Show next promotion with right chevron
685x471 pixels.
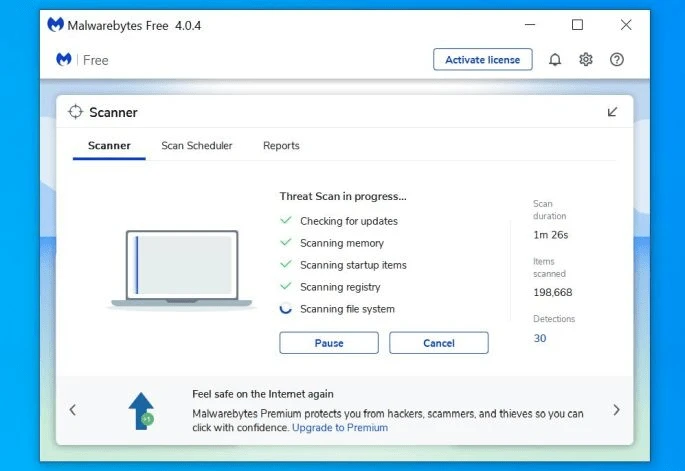[x=616, y=410]
